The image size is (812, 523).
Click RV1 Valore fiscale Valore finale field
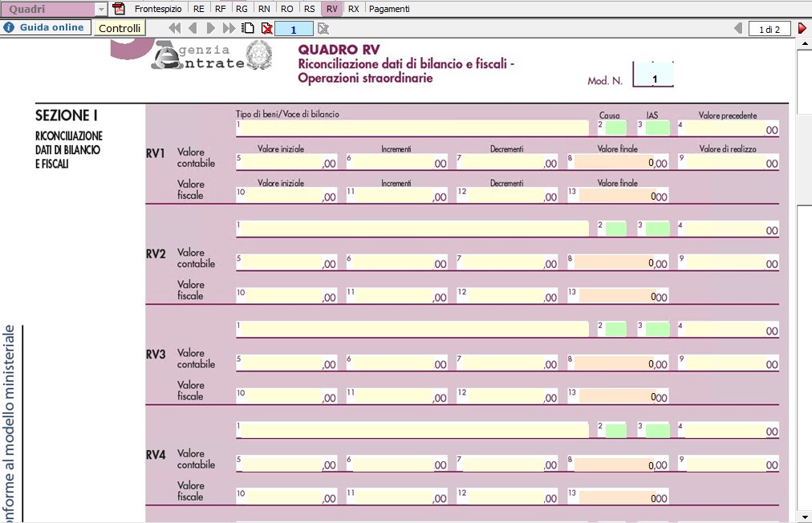tap(618, 195)
